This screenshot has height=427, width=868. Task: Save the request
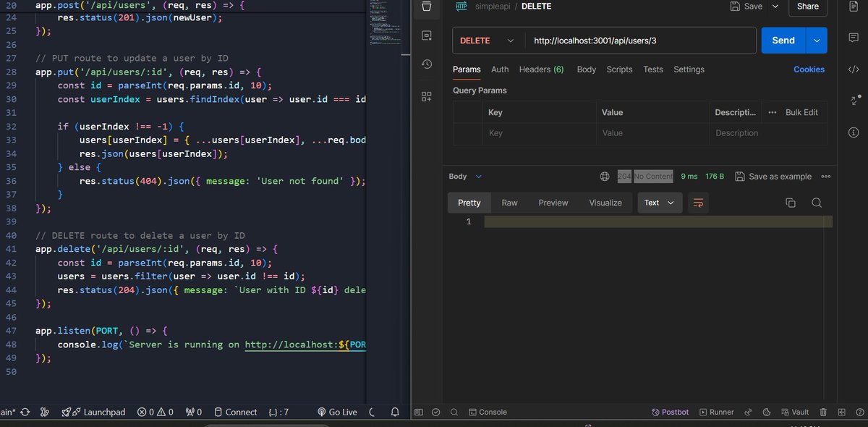[746, 6]
